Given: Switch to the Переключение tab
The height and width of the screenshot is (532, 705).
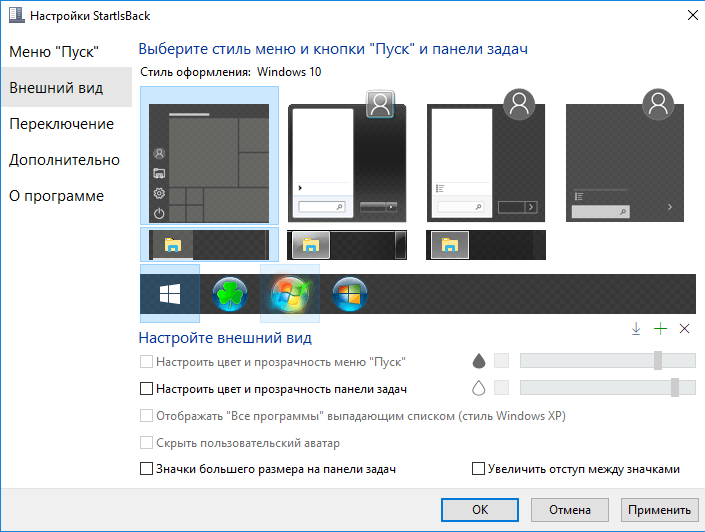Looking at the screenshot, I should point(67,124).
